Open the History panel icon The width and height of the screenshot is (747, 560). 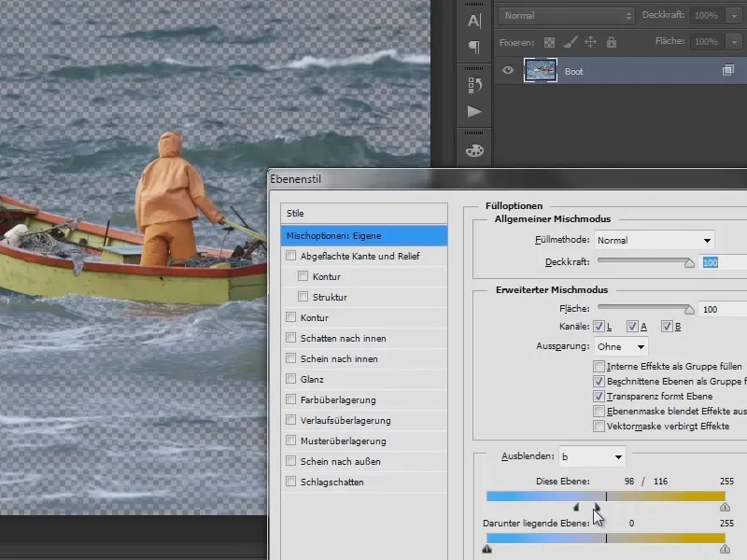pos(474,85)
